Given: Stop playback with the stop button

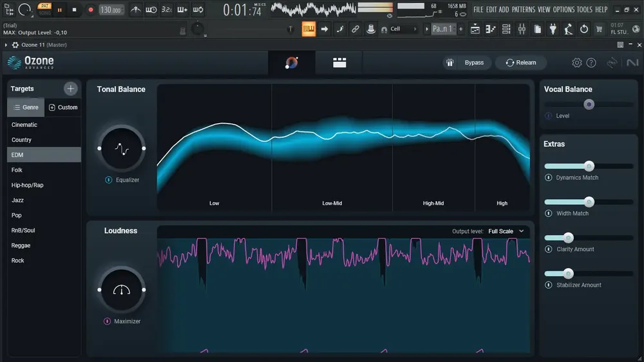Looking at the screenshot, I should click(74, 10).
